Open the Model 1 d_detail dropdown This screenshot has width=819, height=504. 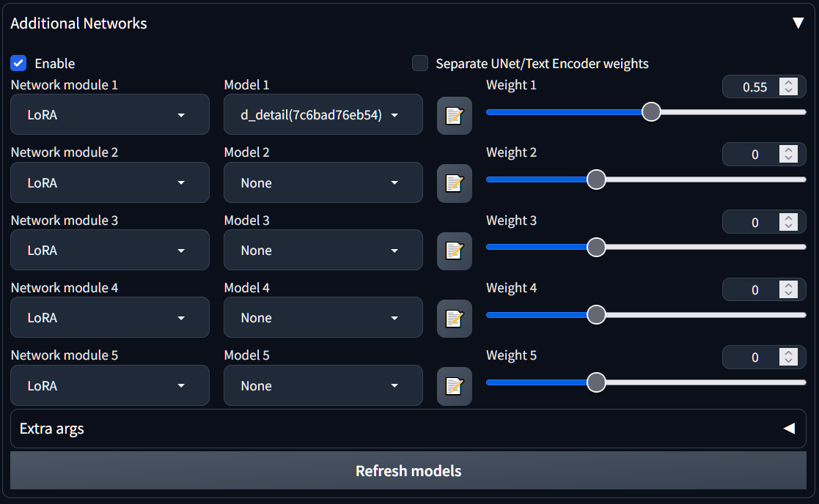pos(323,115)
